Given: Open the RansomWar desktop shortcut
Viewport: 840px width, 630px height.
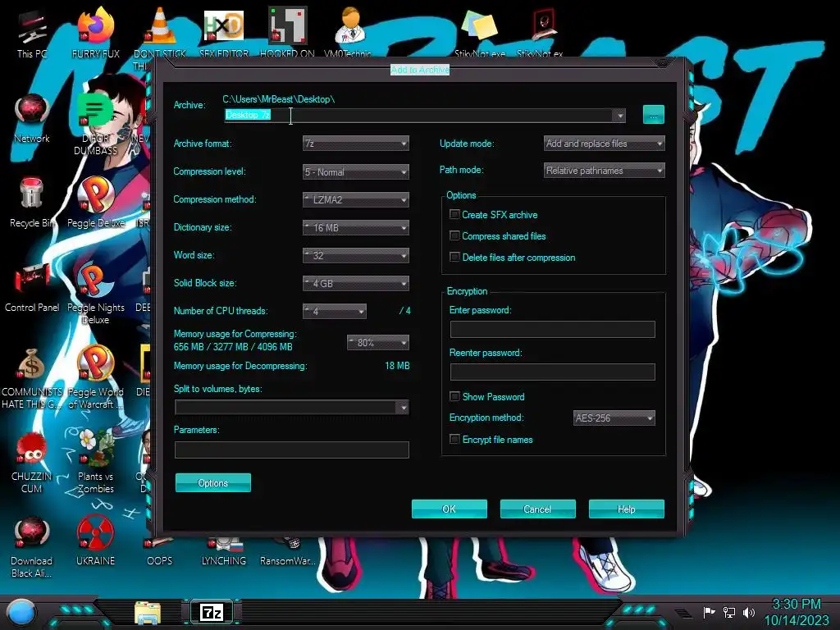Looking at the screenshot, I should click(x=287, y=552).
